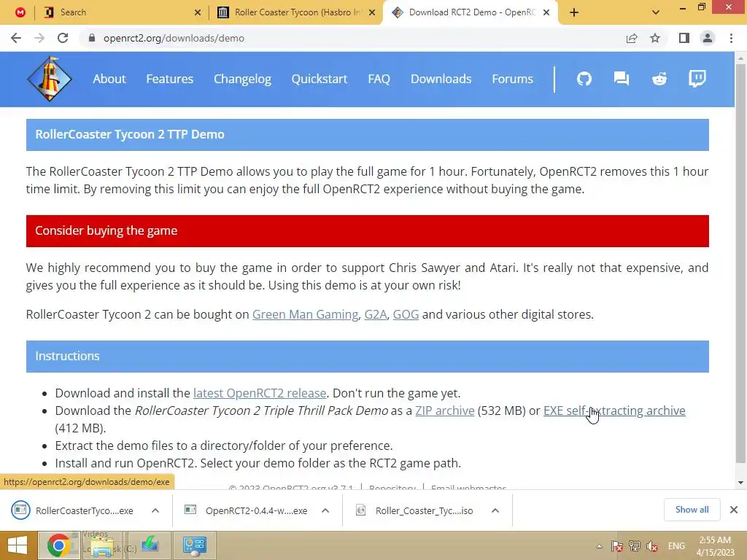Viewport: 747px width, 560px height.
Task: Switch to Roller Coaster Tycoon Hasbro tab
Action: 295,12
